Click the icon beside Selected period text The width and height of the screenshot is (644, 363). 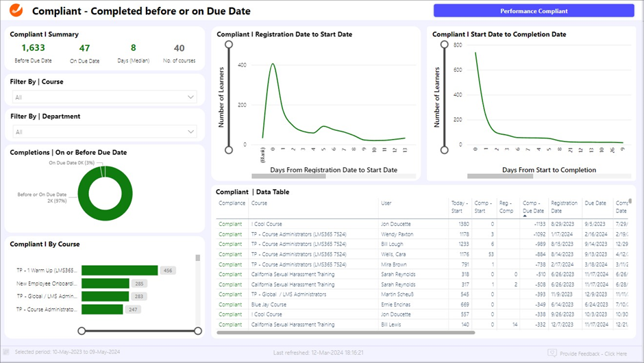click(6, 353)
